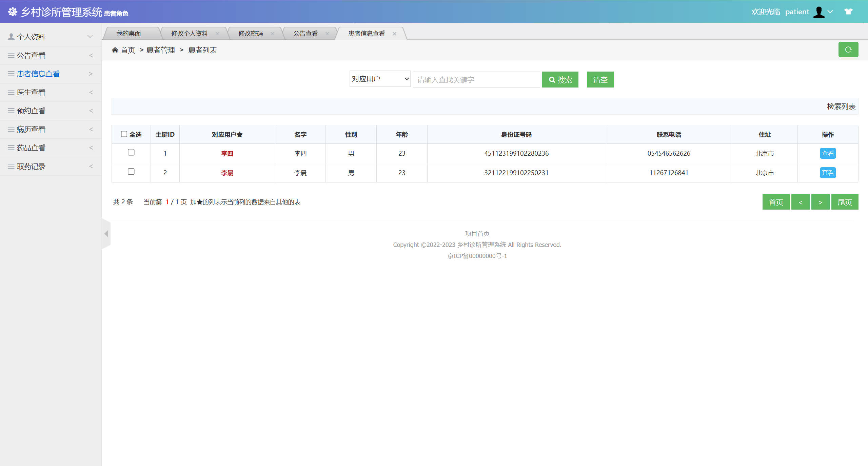868x466 pixels.
Task: Click the 病历查看 sidebar icon
Action: [11, 129]
